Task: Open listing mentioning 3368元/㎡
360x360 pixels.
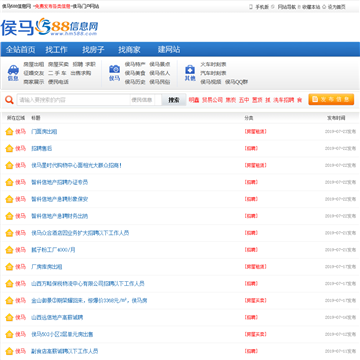Action: 89,301
